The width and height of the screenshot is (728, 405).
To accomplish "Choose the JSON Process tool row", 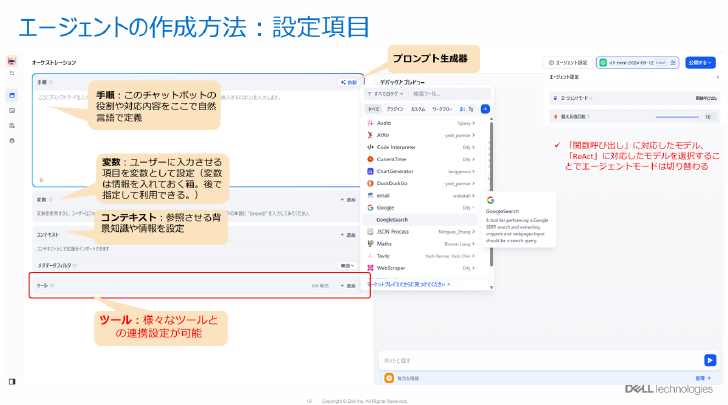I will tap(420, 232).
